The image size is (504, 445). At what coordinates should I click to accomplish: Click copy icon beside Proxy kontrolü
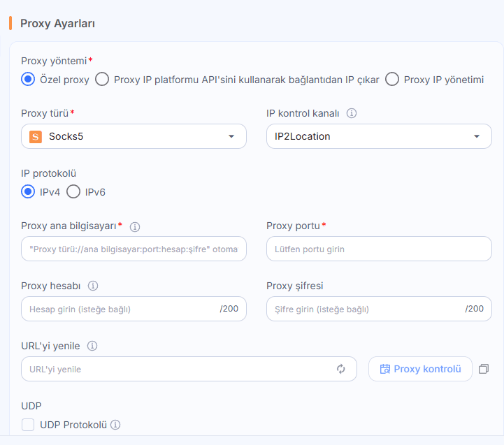484,369
